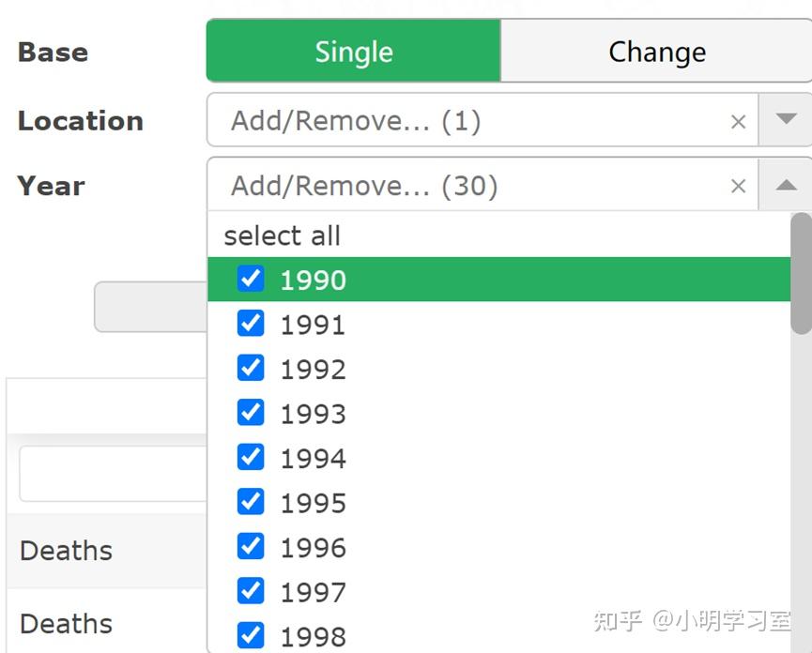
Task: Select the Single base option
Action: pyautogui.click(x=354, y=52)
